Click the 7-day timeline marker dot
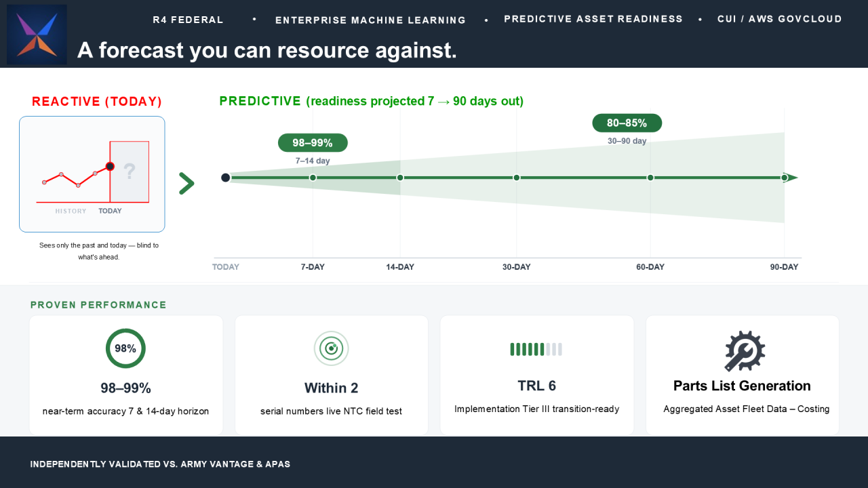The width and height of the screenshot is (868, 488). point(313,178)
